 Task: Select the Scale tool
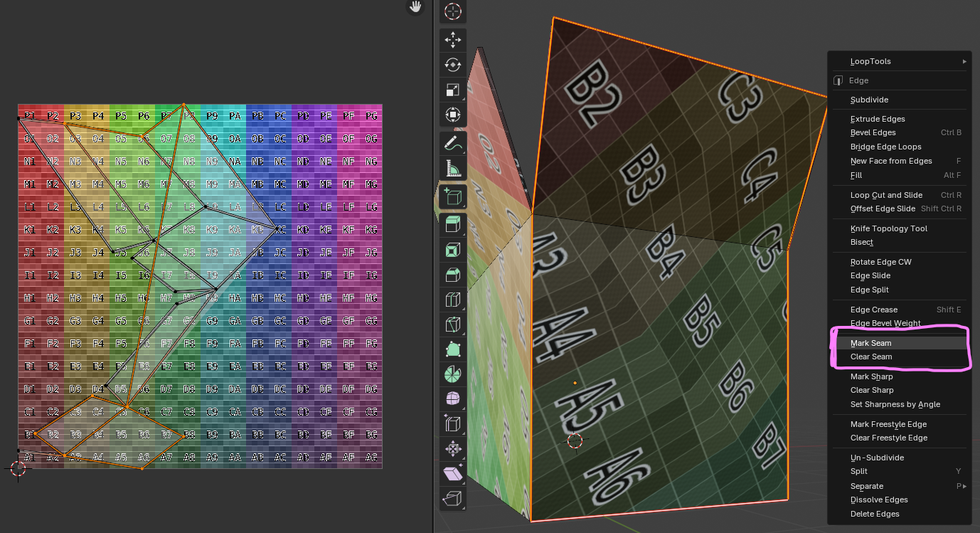[x=452, y=90]
